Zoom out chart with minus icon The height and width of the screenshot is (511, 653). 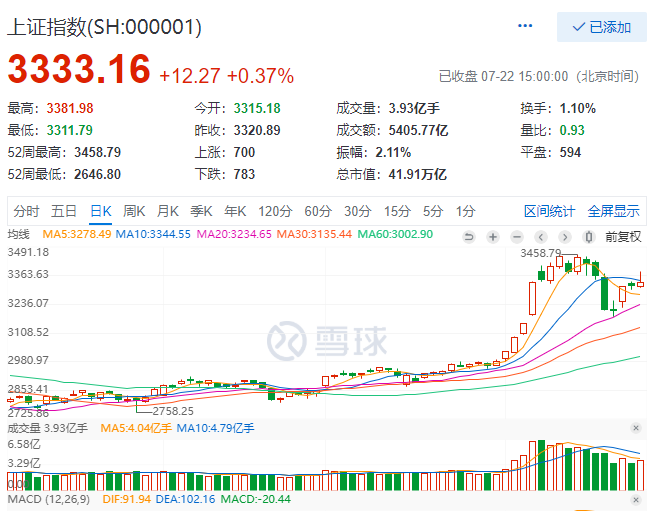[x=517, y=237]
